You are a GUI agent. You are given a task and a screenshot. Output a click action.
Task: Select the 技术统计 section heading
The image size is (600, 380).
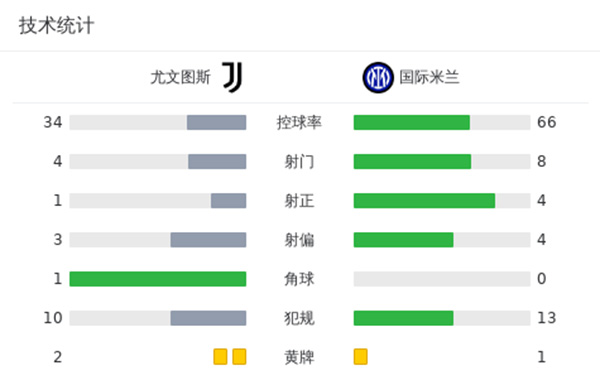pyautogui.click(x=56, y=26)
